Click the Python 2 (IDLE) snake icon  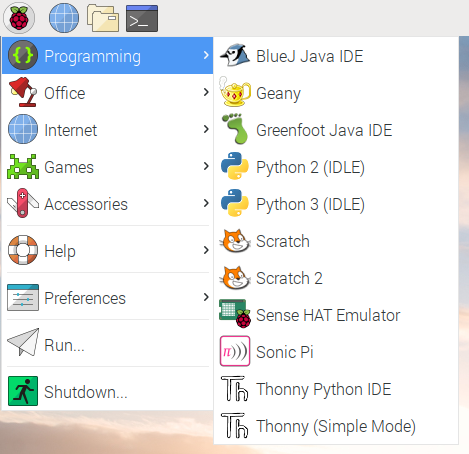coord(235,166)
